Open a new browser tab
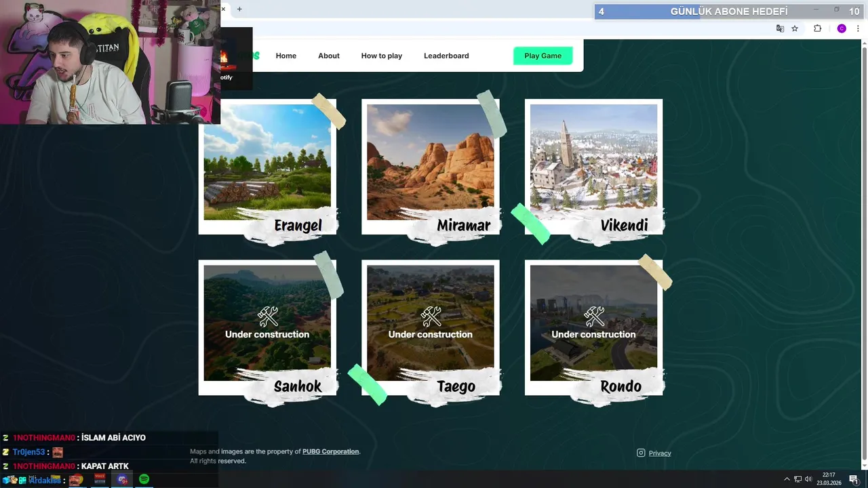 point(239,9)
